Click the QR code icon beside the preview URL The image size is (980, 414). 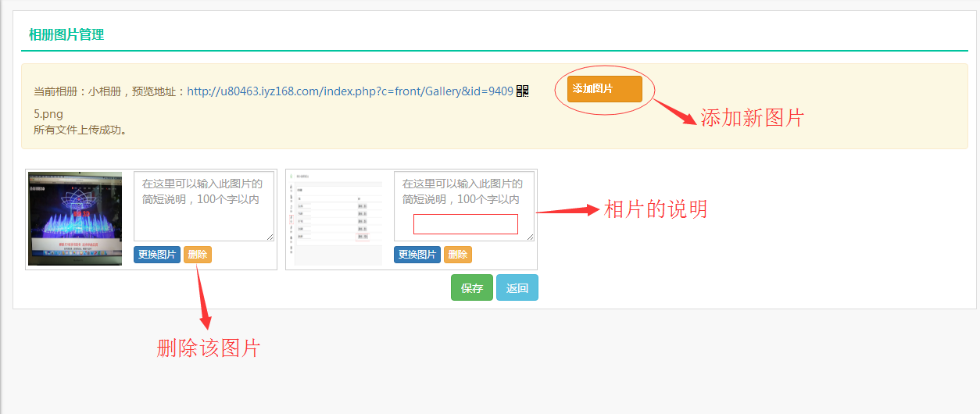click(523, 91)
